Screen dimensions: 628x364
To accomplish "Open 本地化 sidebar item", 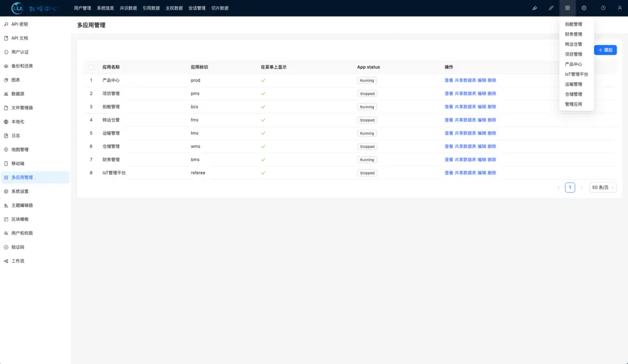I will (x=35, y=122).
